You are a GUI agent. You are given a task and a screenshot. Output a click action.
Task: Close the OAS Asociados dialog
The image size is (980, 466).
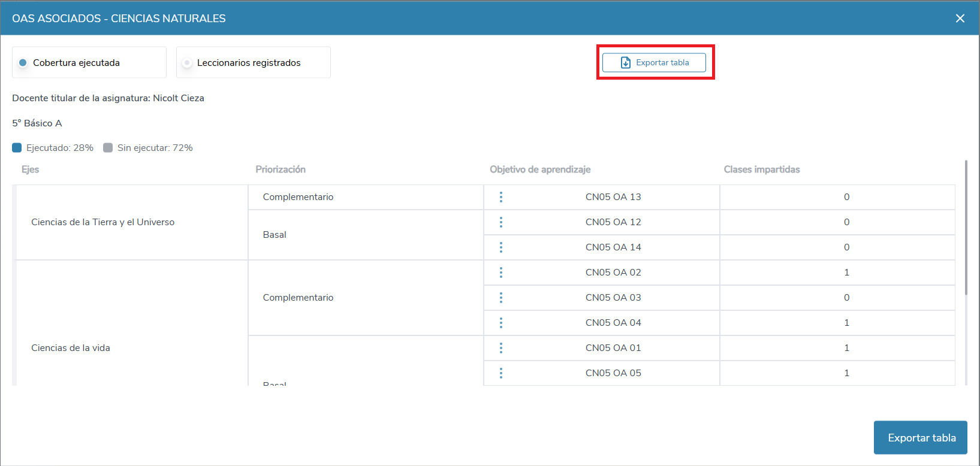pyautogui.click(x=960, y=19)
